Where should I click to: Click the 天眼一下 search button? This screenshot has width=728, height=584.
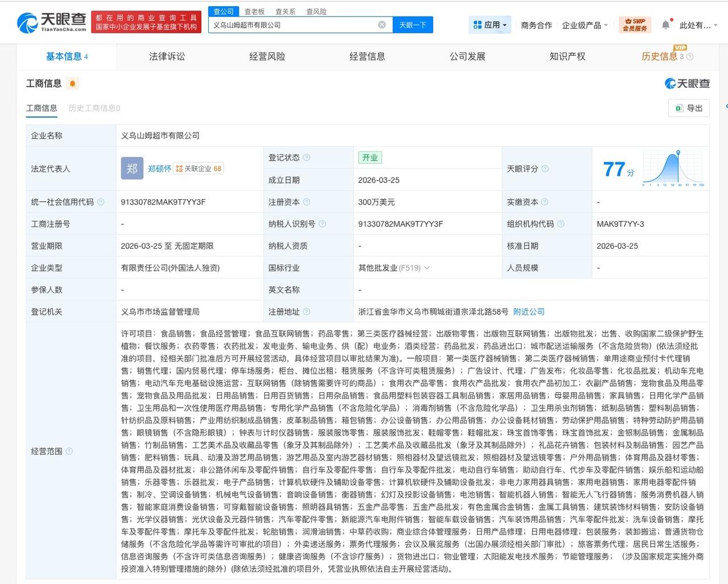(x=413, y=24)
